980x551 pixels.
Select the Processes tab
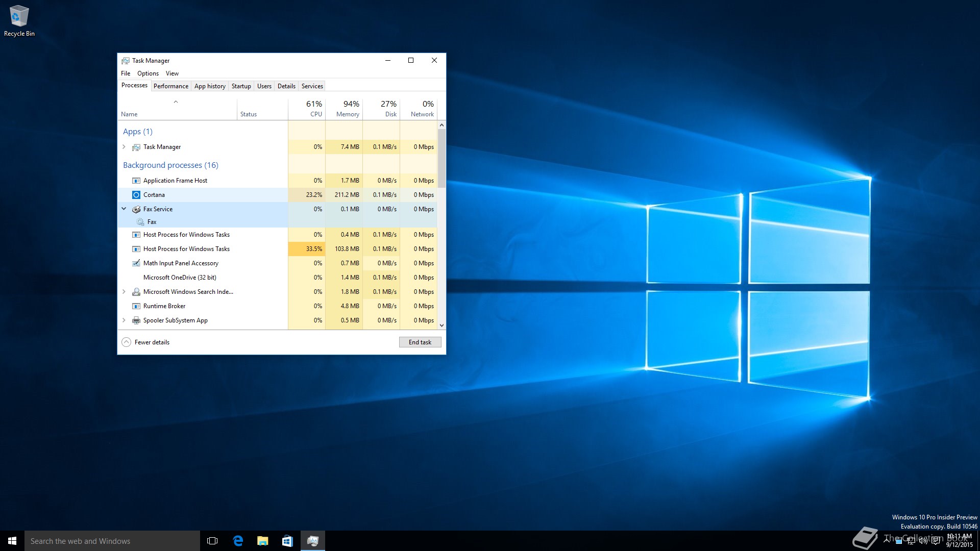click(x=134, y=86)
